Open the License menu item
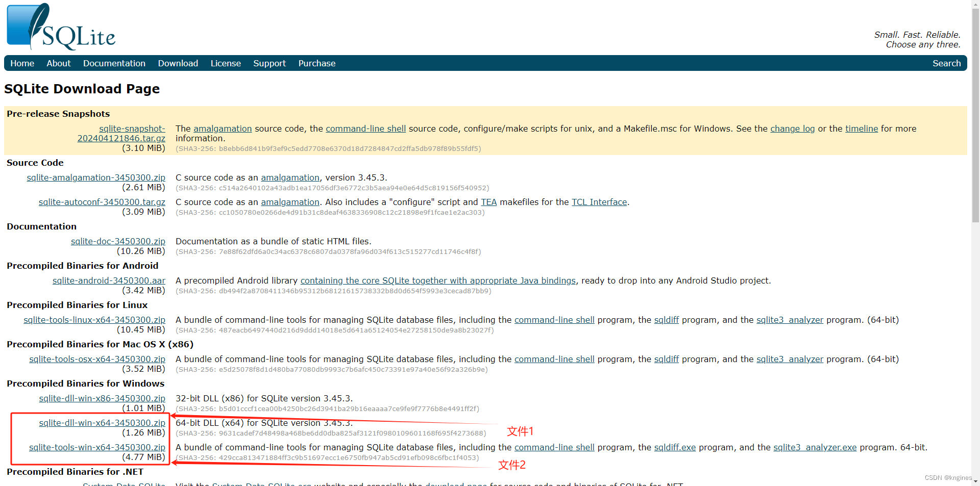The width and height of the screenshot is (980, 486). click(226, 63)
